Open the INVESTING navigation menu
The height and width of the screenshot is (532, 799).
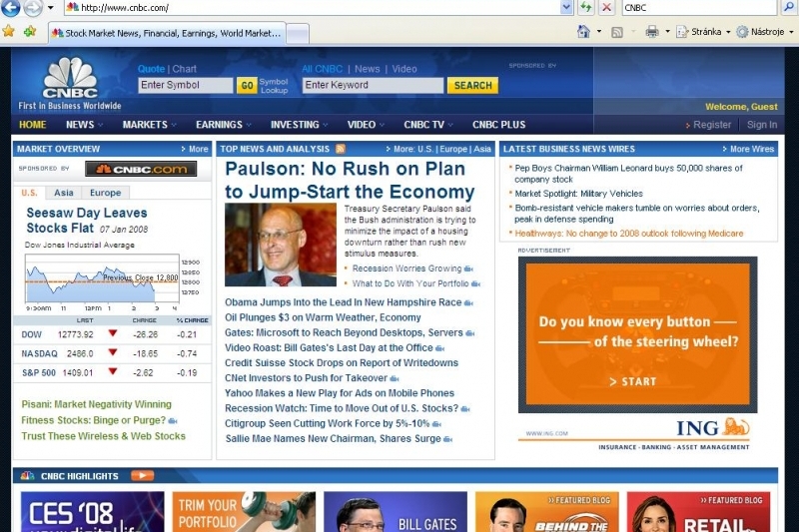pyautogui.click(x=299, y=124)
